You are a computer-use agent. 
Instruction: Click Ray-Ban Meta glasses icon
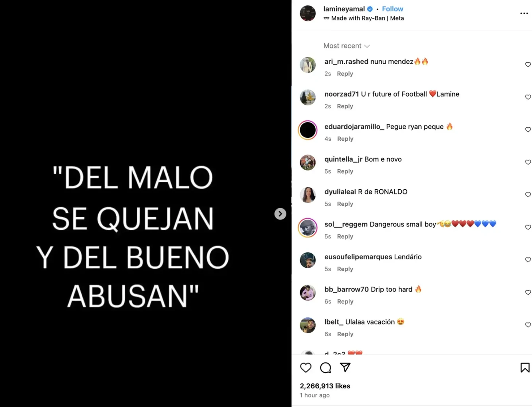[326, 18]
